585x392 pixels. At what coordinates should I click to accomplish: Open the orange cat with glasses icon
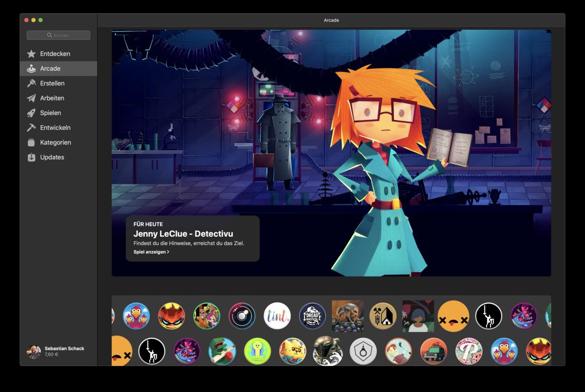(x=292, y=351)
